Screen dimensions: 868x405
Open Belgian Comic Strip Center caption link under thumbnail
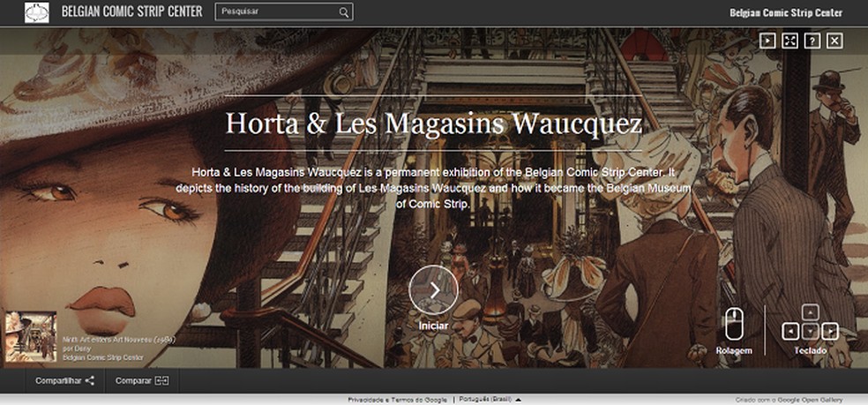(102, 358)
